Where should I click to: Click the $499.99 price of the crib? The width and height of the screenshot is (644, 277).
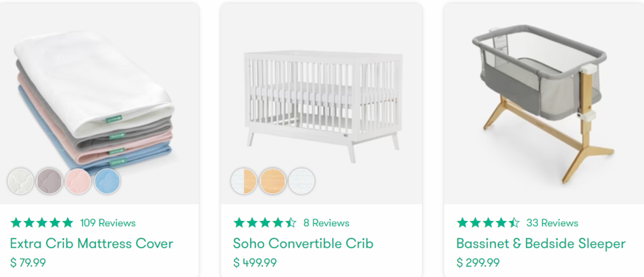pyautogui.click(x=255, y=262)
